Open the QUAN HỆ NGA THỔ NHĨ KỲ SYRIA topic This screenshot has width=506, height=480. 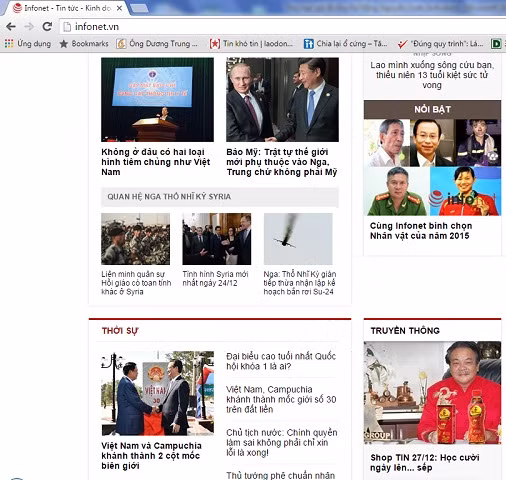(x=169, y=197)
